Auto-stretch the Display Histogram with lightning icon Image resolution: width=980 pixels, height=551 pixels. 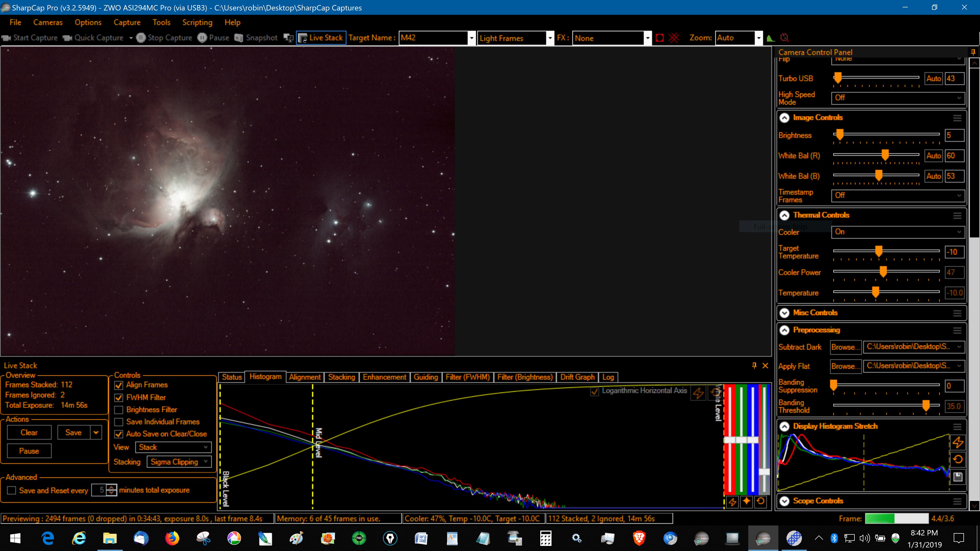pyautogui.click(x=958, y=442)
